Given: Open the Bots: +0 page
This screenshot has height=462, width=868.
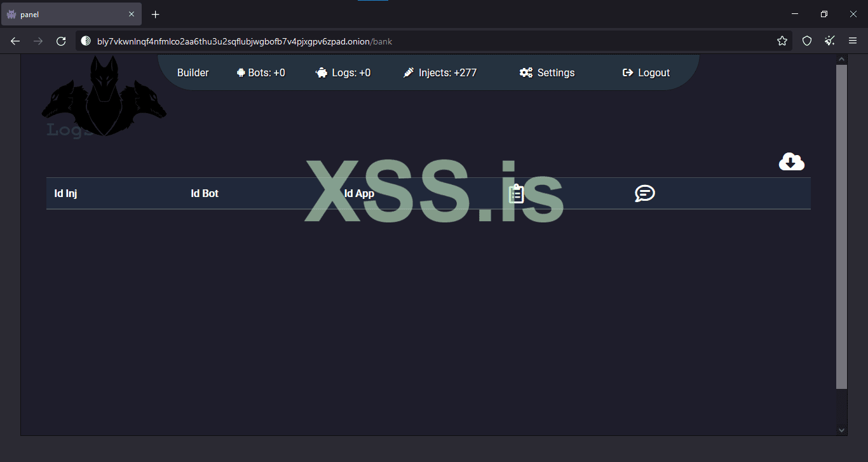Looking at the screenshot, I should click(x=261, y=72).
